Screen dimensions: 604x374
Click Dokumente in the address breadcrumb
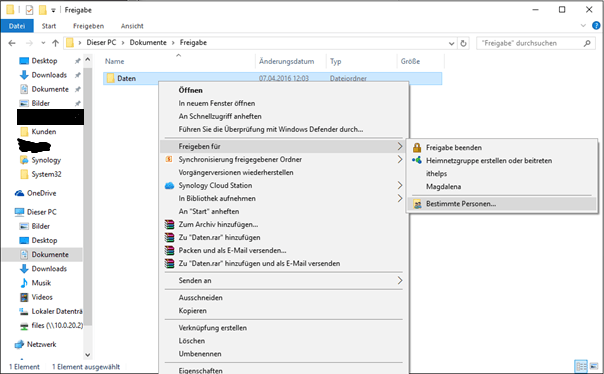[x=148, y=43]
